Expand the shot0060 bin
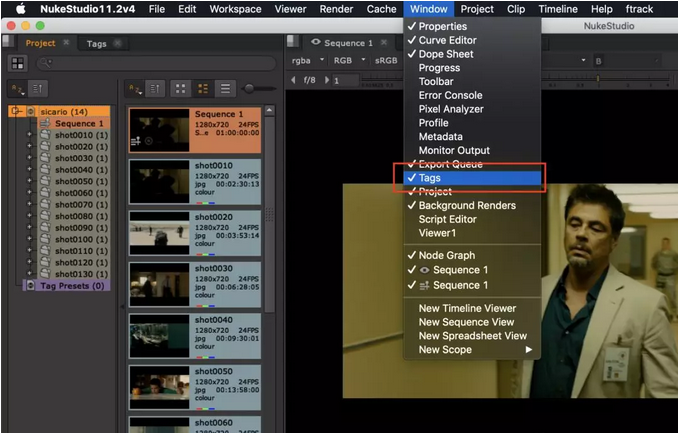The width and height of the screenshot is (679, 433). 29,192
